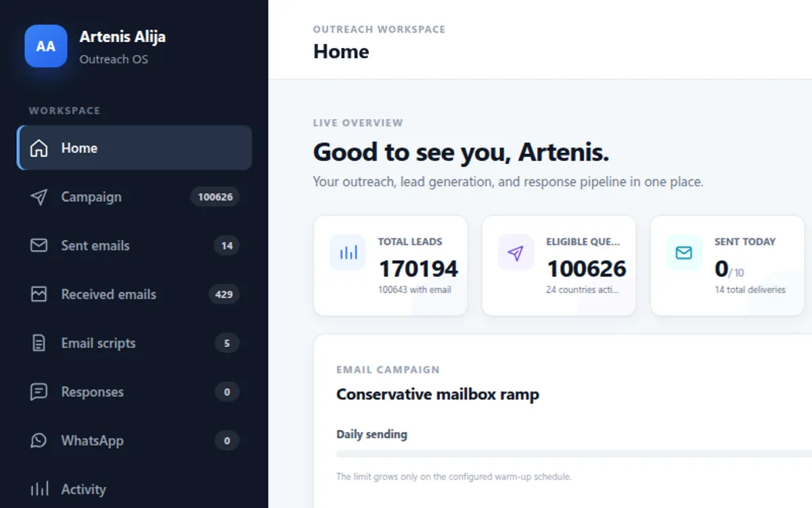Click the EMAIL CAMPAIGN section label
This screenshot has height=508, width=812.
pos(388,370)
